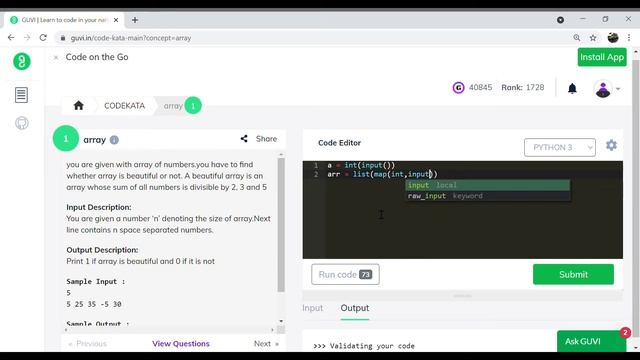Click the Rank: 1728 text
The height and width of the screenshot is (360, 640).
pyautogui.click(x=522, y=87)
